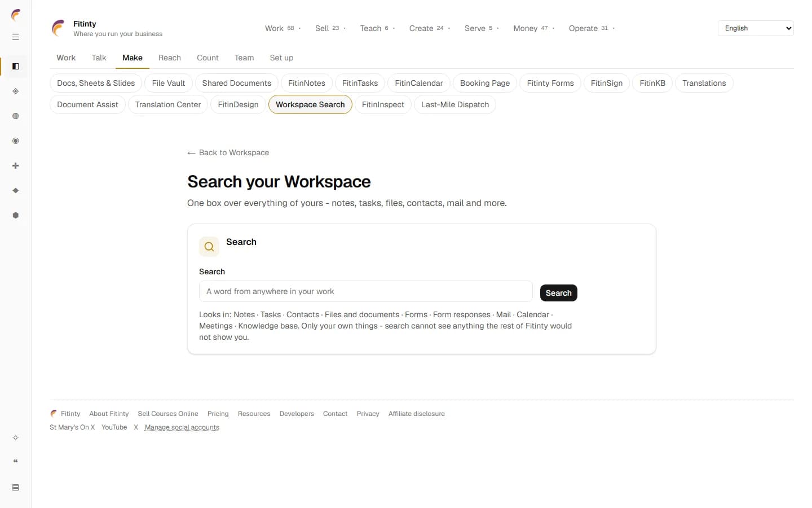Open the File Vault pill
This screenshot has width=812, height=508.
click(169, 83)
